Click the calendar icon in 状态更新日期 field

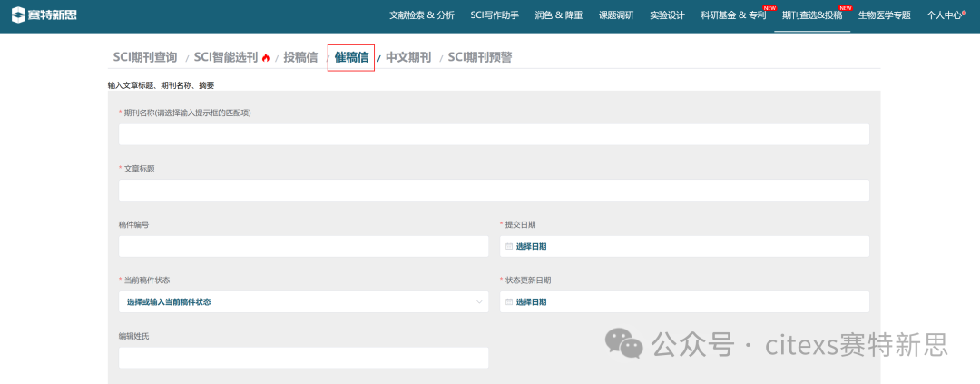509,302
